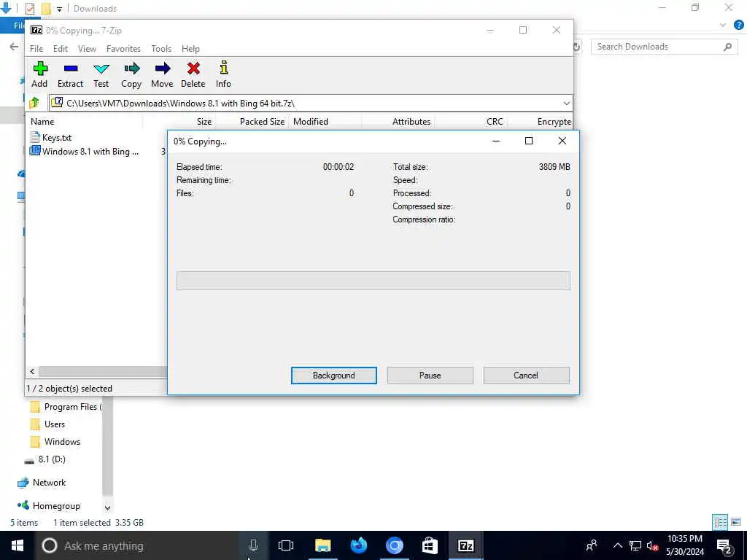This screenshot has height=560, width=747.
Task: Open the Action Center notifications icon
Action: [x=724, y=545]
